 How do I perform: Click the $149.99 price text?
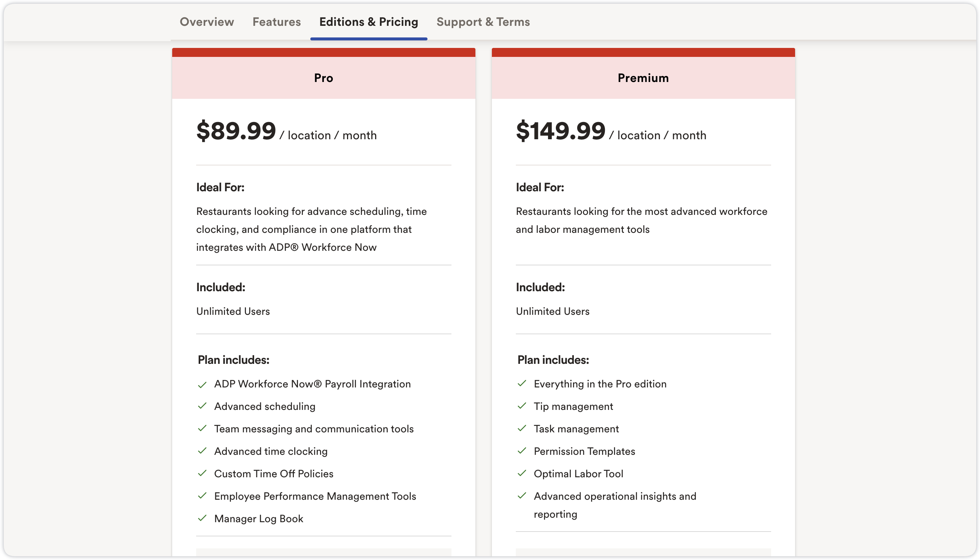pyautogui.click(x=560, y=131)
